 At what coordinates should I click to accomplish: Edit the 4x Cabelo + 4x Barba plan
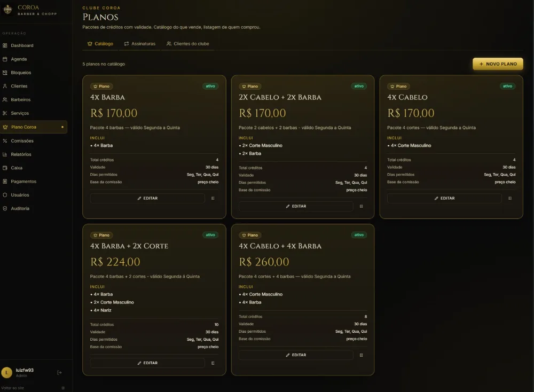[296, 355]
